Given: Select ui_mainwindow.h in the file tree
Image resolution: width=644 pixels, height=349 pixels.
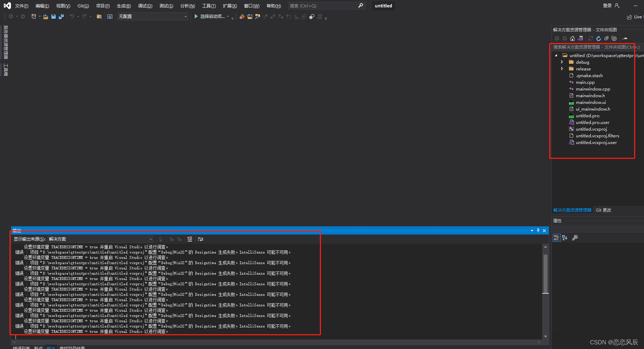Looking at the screenshot, I should pos(593,109).
